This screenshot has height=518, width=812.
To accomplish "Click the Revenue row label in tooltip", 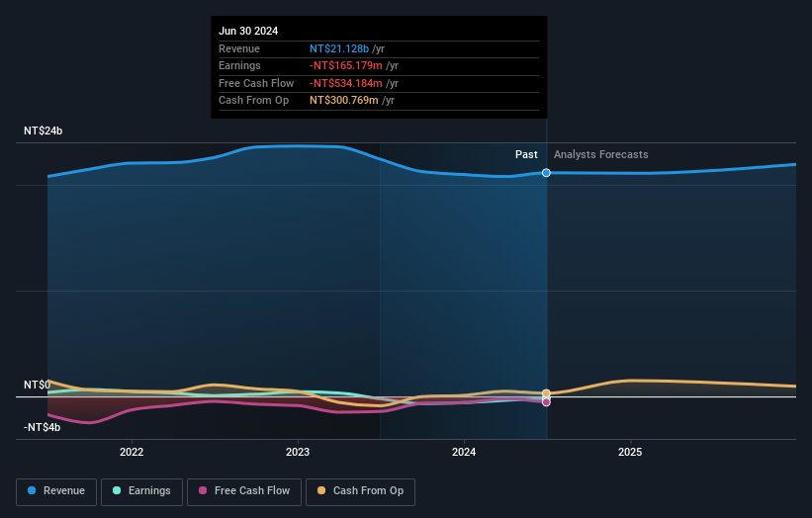I will tap(239, 48).
